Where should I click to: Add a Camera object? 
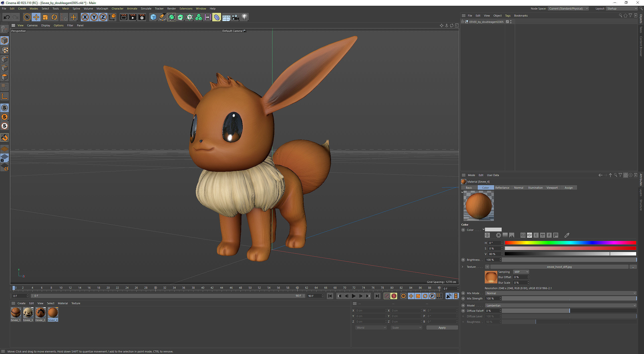pos(235,17)
